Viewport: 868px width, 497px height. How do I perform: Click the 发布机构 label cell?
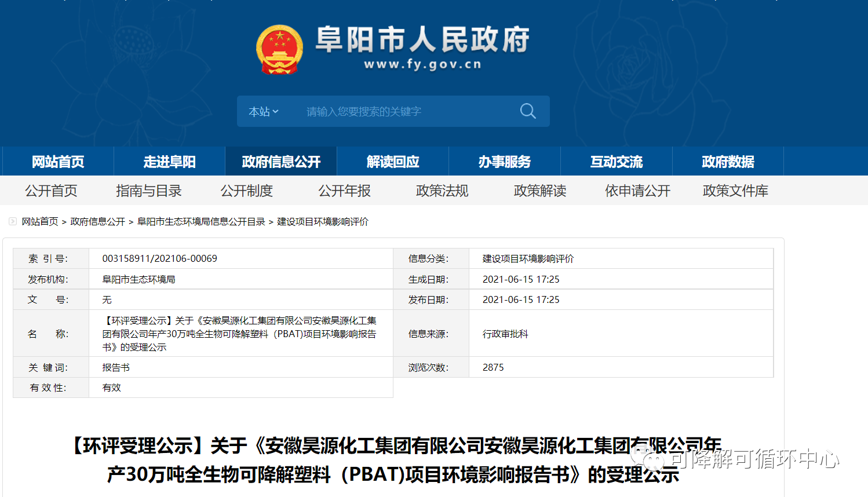point(51,279)
